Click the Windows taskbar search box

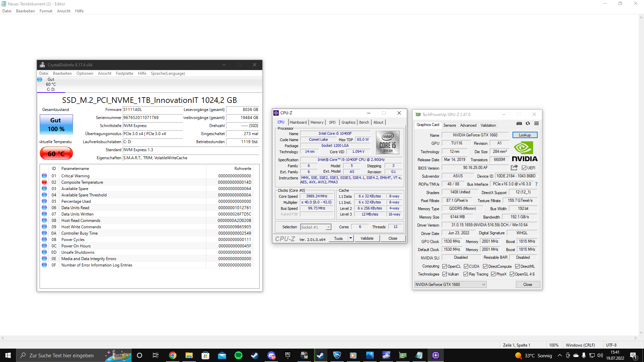pos(74,355)
